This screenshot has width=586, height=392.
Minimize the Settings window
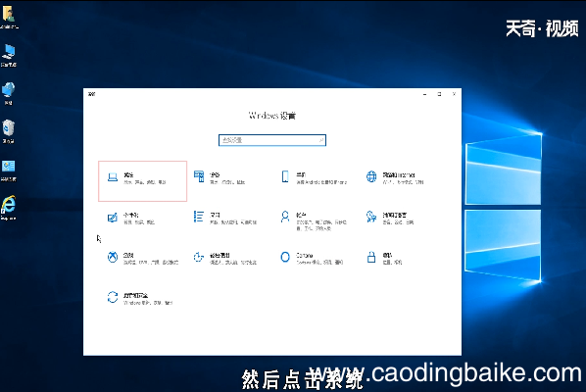(424, 94)
